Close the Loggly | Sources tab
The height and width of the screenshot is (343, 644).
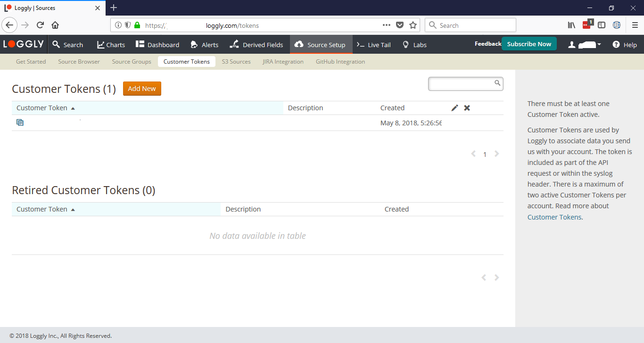tap(98, 8)
